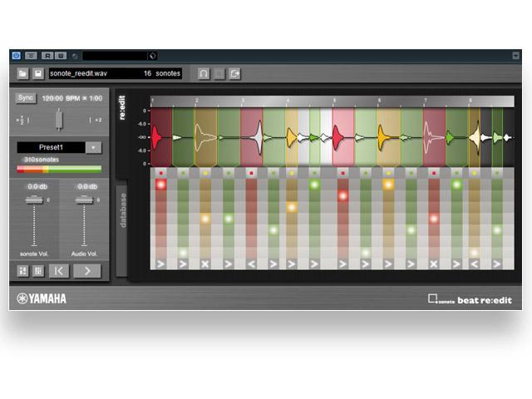The image size is (532, 399).
Task: Click the X mute mark under slice 13
Action: (x=434, y=264)
